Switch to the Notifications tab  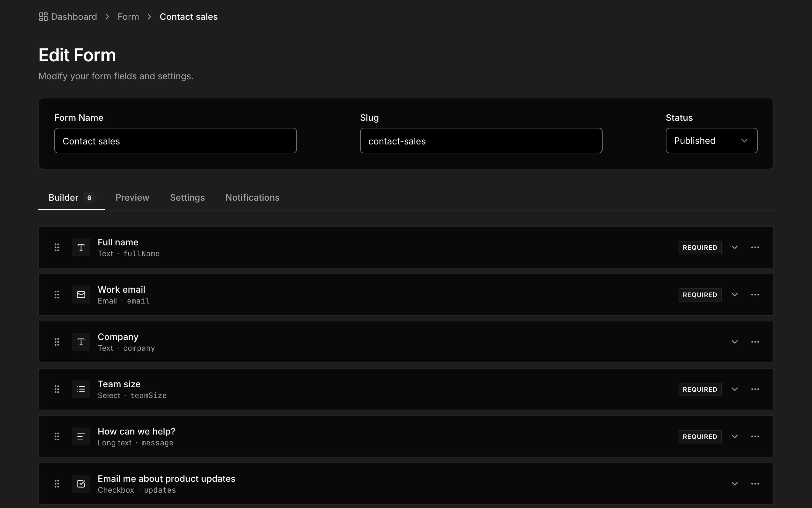click(x=252, y=197)
